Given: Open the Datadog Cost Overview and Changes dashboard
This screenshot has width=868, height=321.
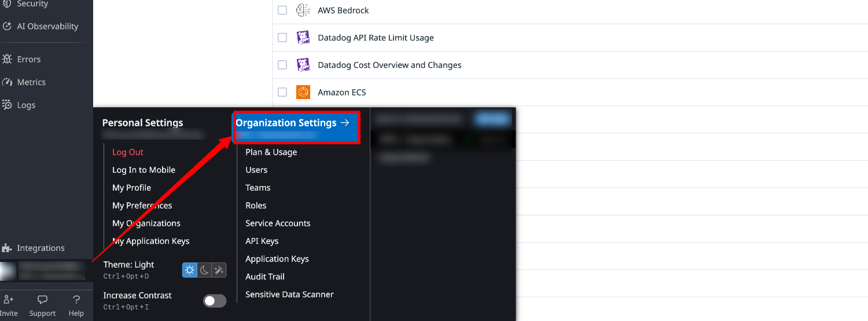Looking at the screenshot, I should 389,65.
